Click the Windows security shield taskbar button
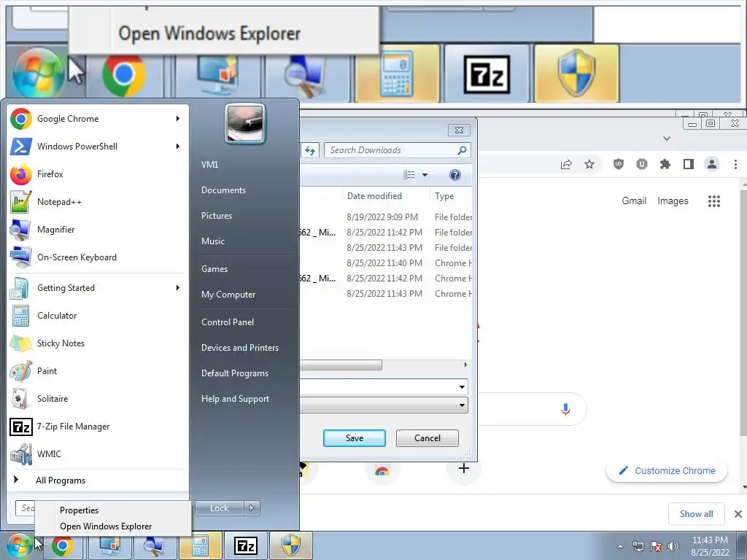 coord(291,545)
